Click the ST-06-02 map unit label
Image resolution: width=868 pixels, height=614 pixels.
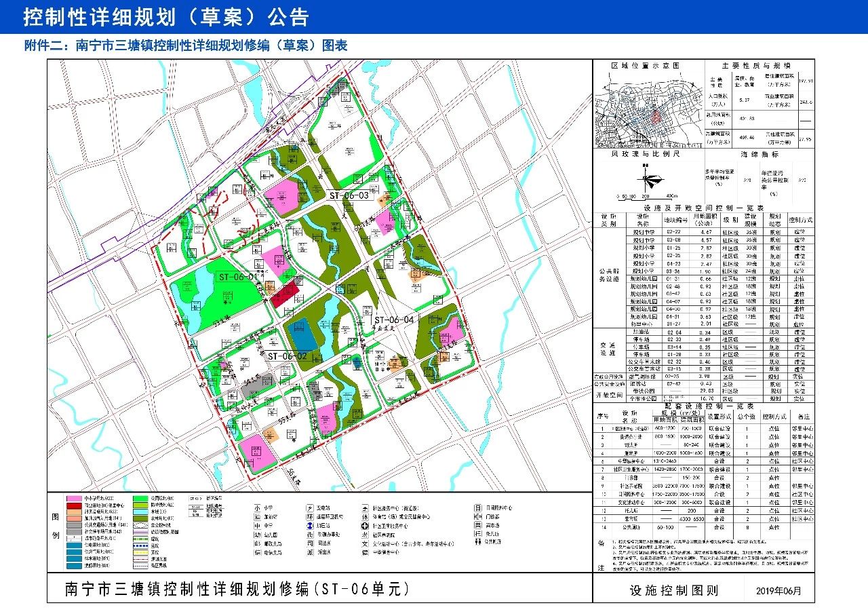287,356
